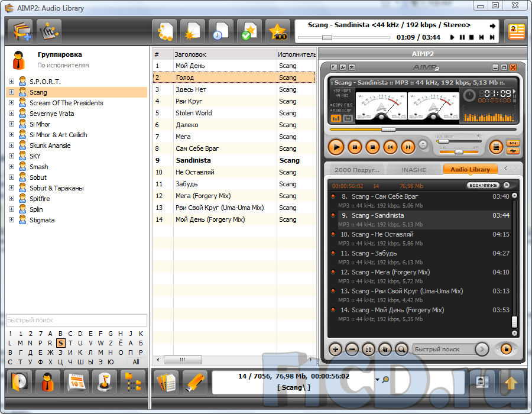Toggle pause in the AIMP2 player

pyautogui.click(x=355, y=147)
